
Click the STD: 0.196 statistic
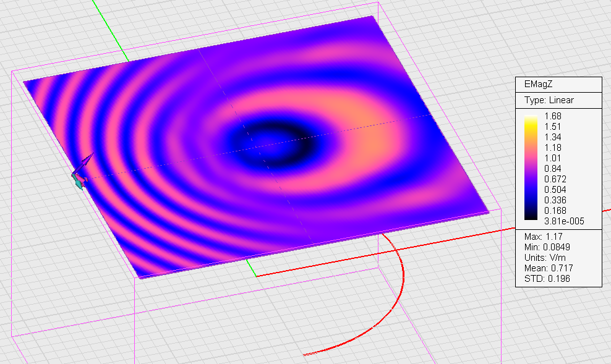pyautogui.click(x=547, y=278)
